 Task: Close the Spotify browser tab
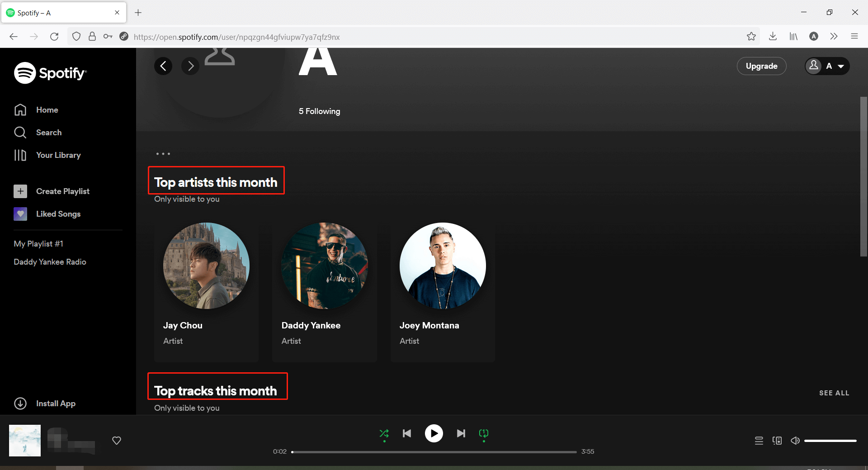[x=117, y=13]
